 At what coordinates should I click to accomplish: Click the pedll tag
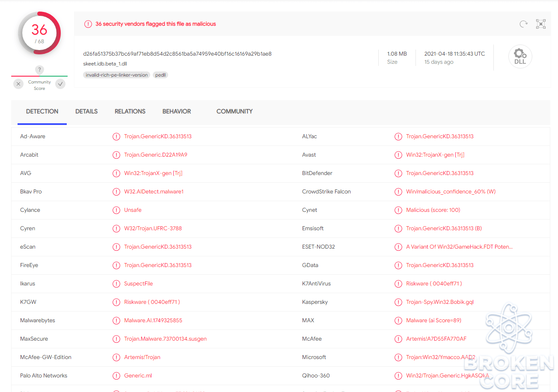pos(160,75)
